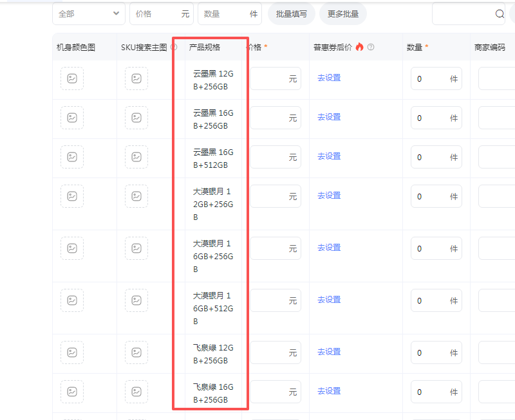The width and height of the screenshot is (515, 420).
Task: Click help icon next to SKU搜索主图
Action: pyautogui.click(x=174, y=47)
